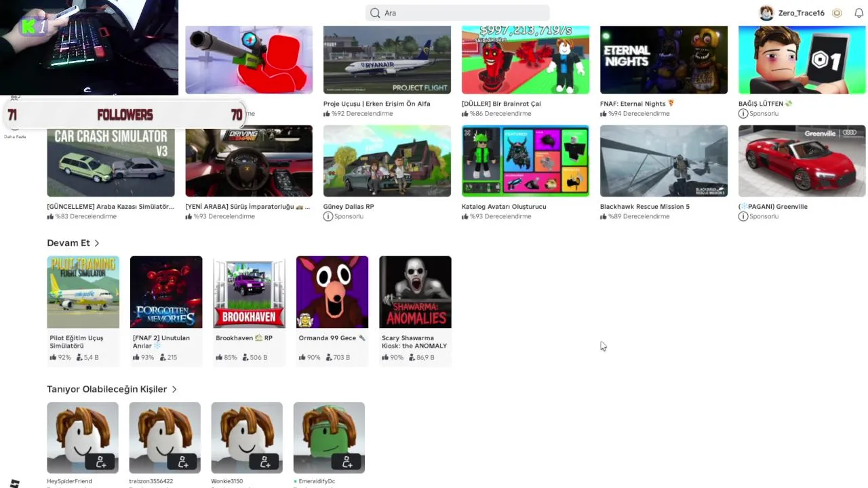Open HeySpiderFriend avatar card
868x488 pixels.
click(x=82, y=438)
